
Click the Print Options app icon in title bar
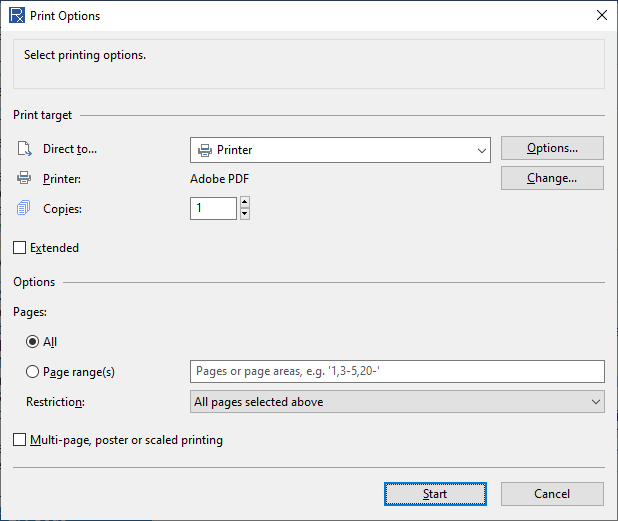(x=17, y=16)
